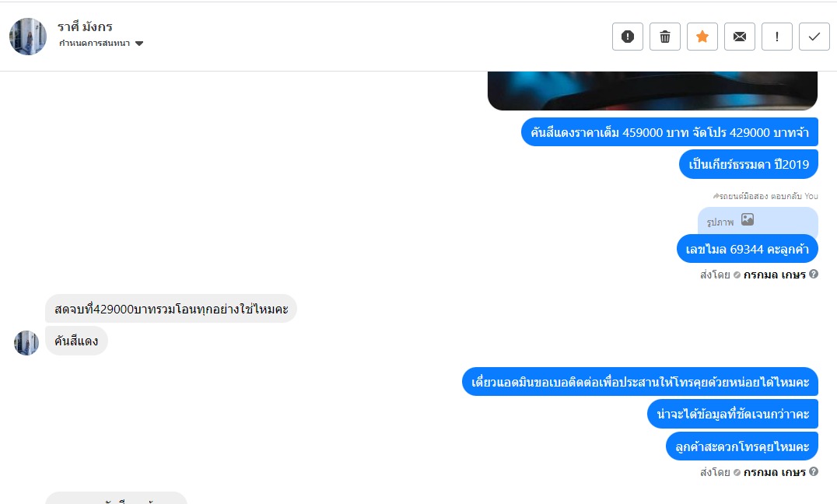Select the เลขไมล์ 69344 message bubble

(x=748, y=249)
